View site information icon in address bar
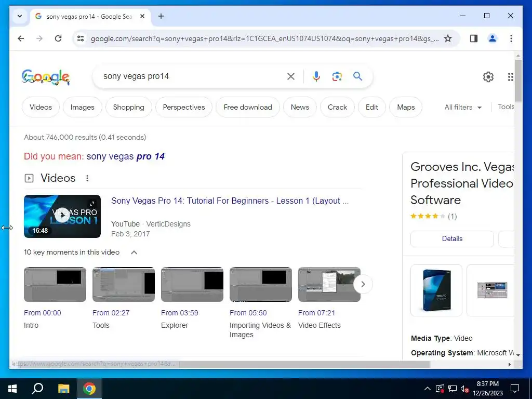Viewport: 532px width, 399px height. [81, 38]
